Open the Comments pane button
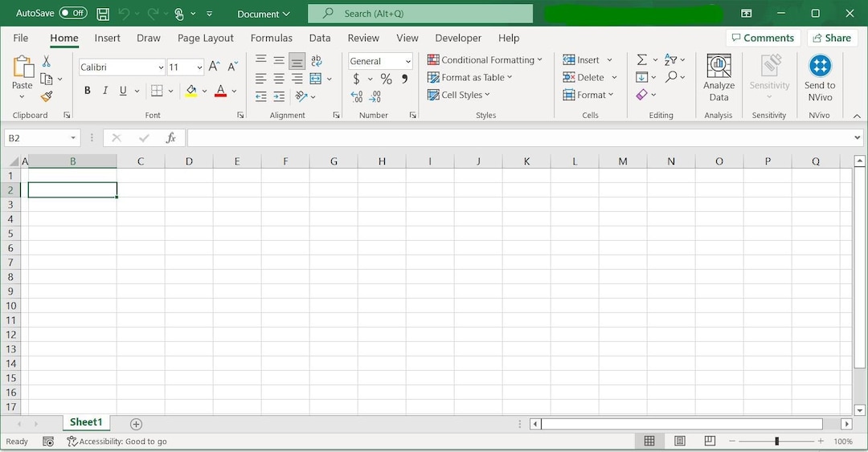Image resolution: width=868 pixels, height=452 pixels. (x=763, y=38)
